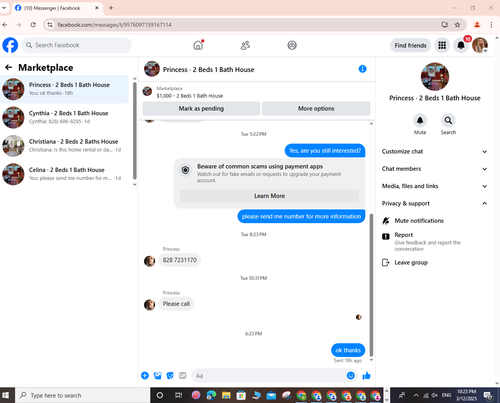The height and width of the screenshot is (403, 500).
Task: Open Christiana 2 Beds 2 Baths House conversation
Action: (x=65, y=146)
